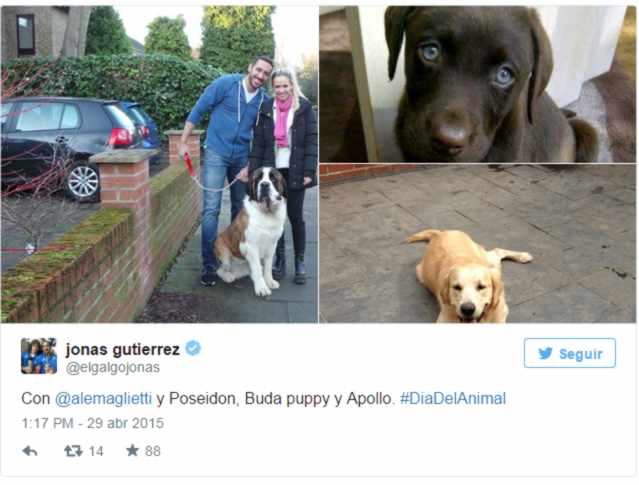This screenshot has width=639, height=485.
Task: Open jonas gutierrez's profile avatar
Action: coord(39,356)
